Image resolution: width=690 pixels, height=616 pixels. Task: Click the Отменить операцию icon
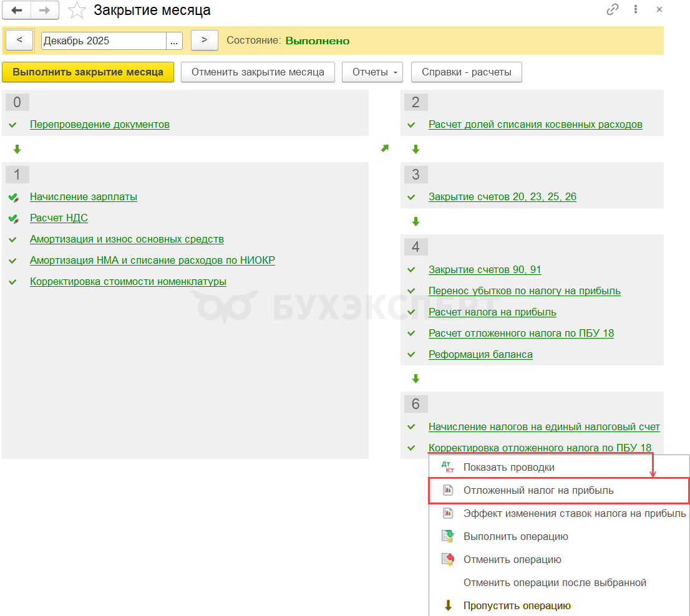click(x=447, y=559)
